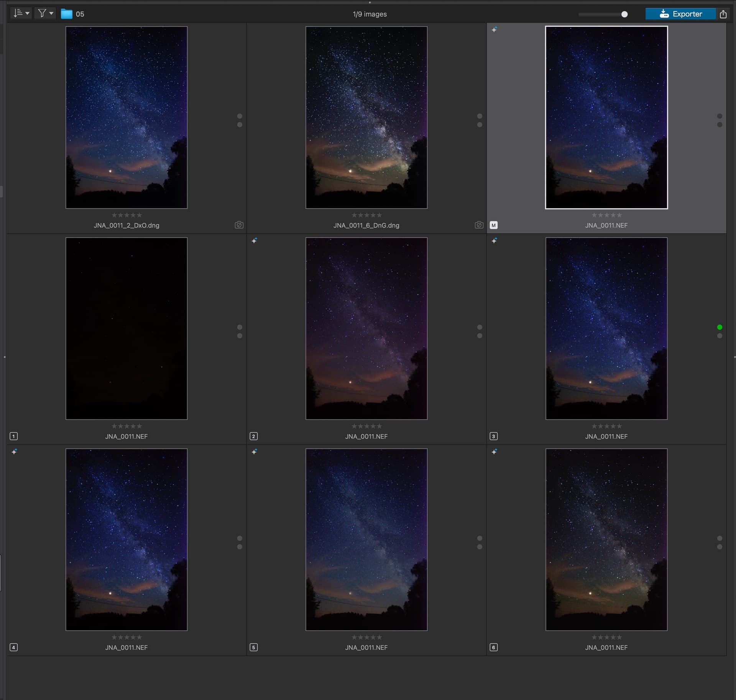This screenshot has height=700, width=736.
Task: Click the Exporter button
Action: click(x=680, y=14)
